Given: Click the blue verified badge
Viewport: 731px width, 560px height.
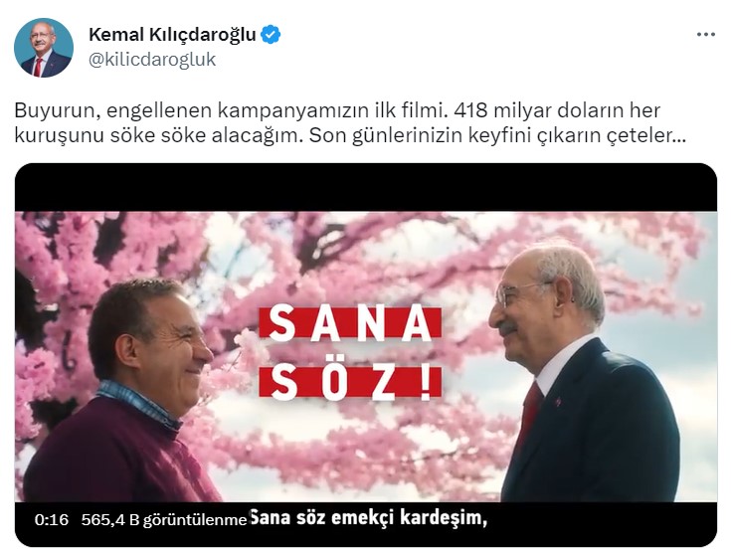Looking at the screenshot, I should pyautogui.click(x=271, y=35).
